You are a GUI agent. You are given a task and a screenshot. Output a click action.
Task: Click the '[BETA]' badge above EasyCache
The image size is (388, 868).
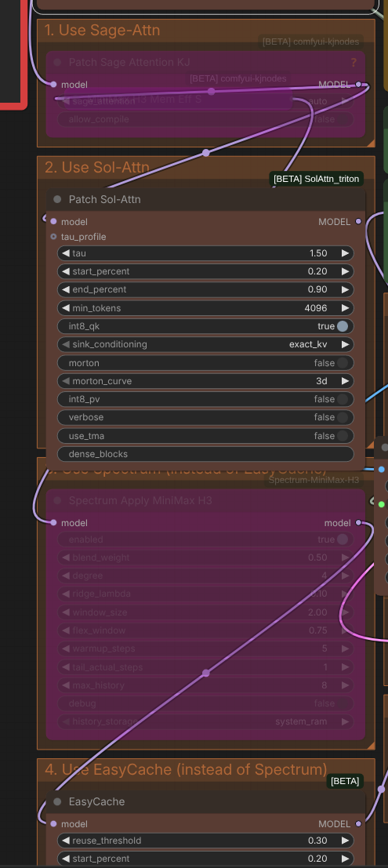345,781
